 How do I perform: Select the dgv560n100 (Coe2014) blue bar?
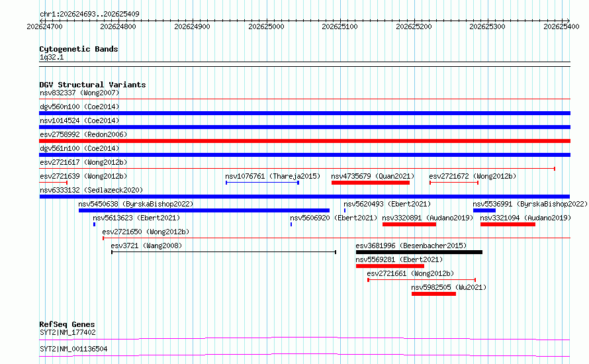[304, 113]
